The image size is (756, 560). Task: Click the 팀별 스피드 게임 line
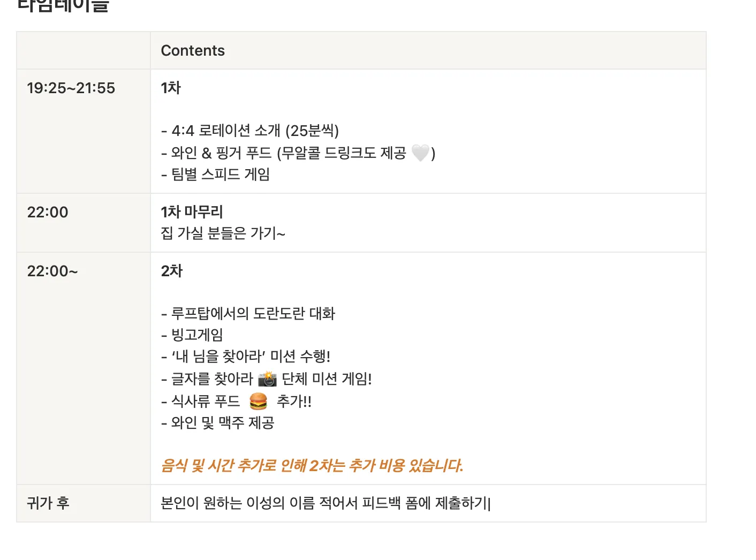tap(215, 175)
